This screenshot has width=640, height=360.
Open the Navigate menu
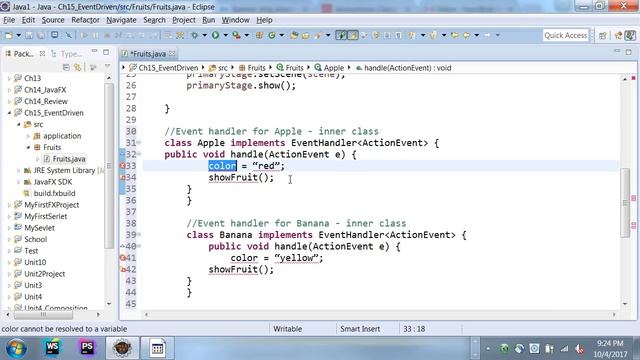[x=121, y=20]
